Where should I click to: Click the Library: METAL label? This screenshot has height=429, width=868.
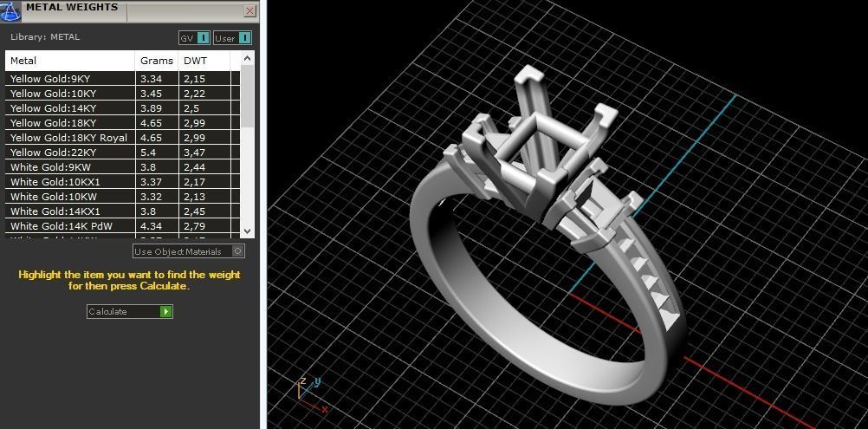click(x=45, y=37)
